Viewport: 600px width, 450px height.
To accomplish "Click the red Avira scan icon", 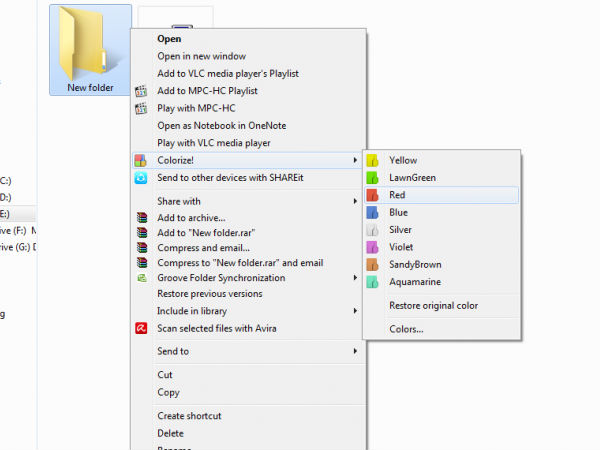I will click(141, 328).
